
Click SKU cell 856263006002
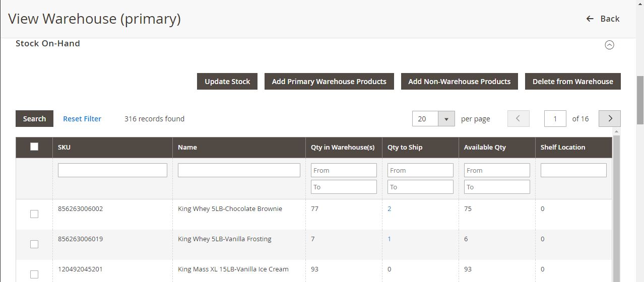click(x=80, y=209)
